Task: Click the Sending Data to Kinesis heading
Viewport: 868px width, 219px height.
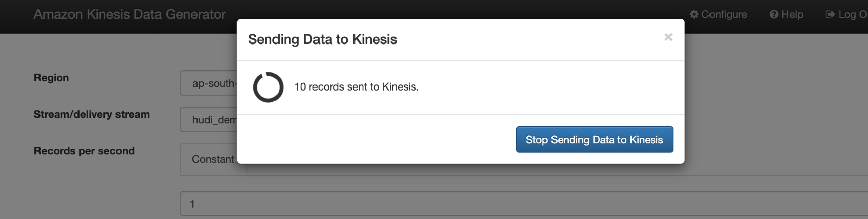Action: click(x=323, y=39)
